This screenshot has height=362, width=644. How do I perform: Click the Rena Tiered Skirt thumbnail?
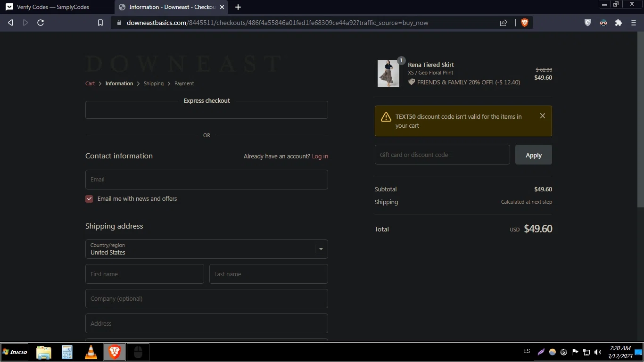[388, 74]
